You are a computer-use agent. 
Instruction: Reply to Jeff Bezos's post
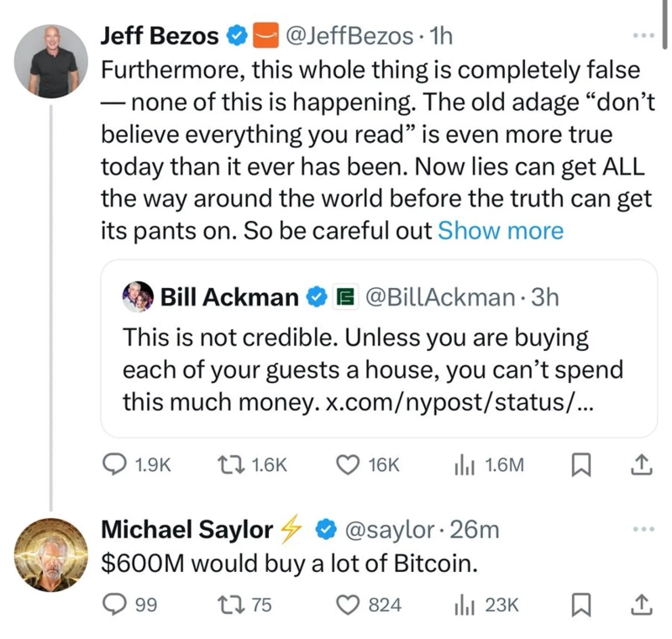(x=115, y=465)
